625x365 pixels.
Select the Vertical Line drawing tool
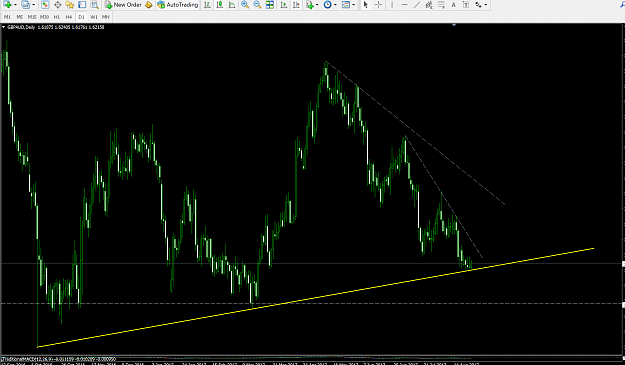click(392, 4)
